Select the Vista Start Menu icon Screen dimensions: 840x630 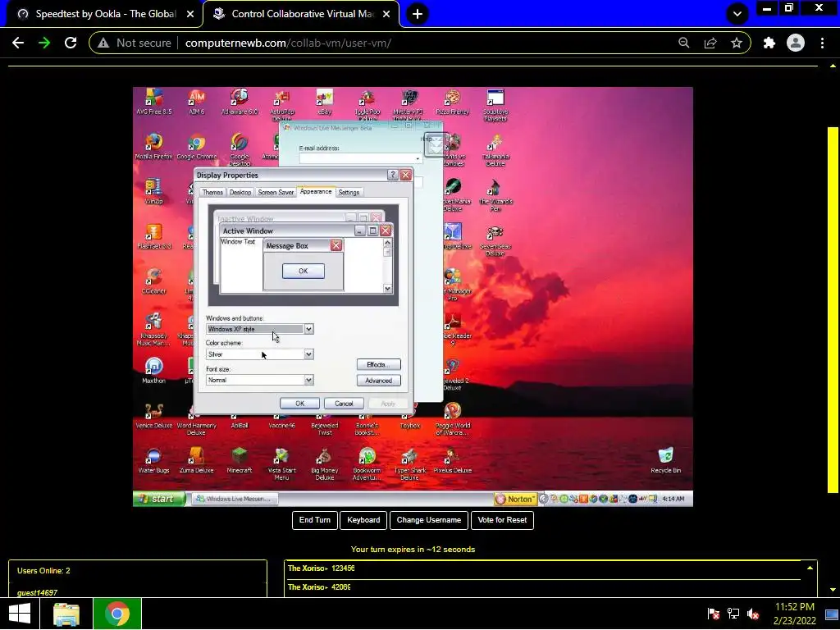coord(282,464)
